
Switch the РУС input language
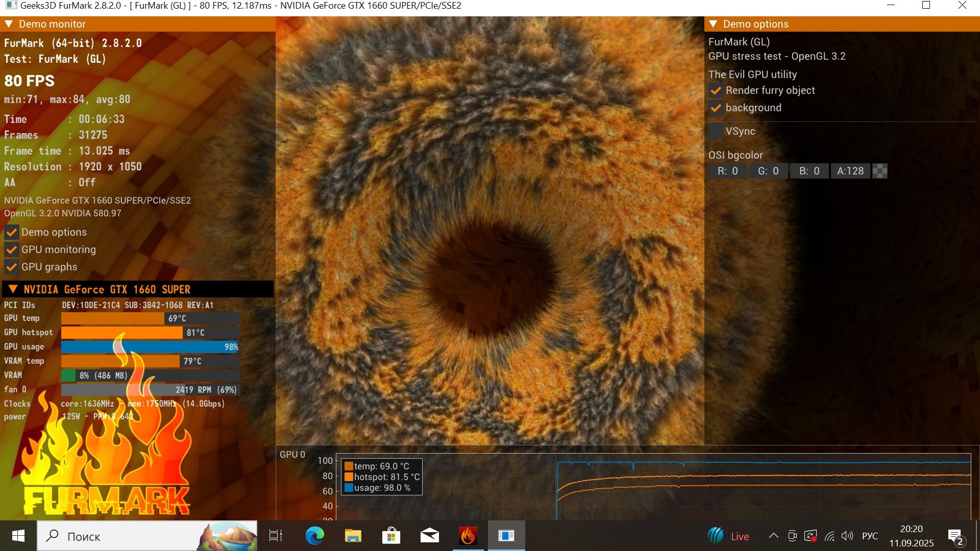(870, 536)
